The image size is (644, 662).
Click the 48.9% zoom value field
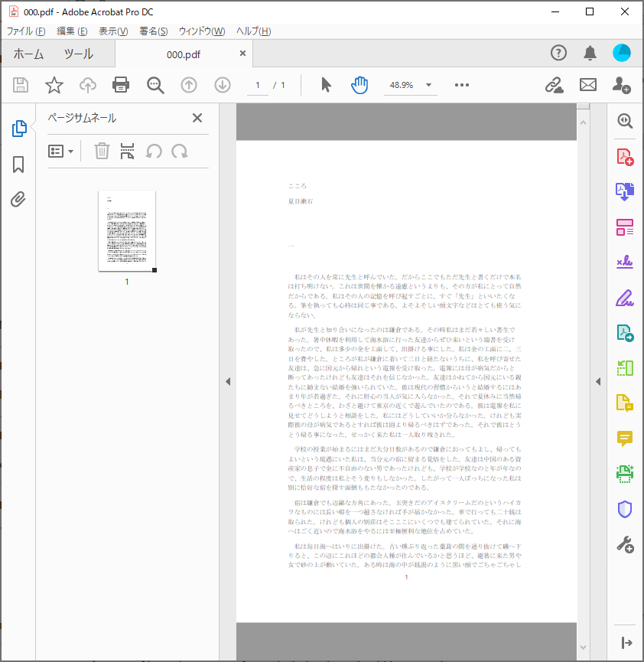click(x=402, y=85)
